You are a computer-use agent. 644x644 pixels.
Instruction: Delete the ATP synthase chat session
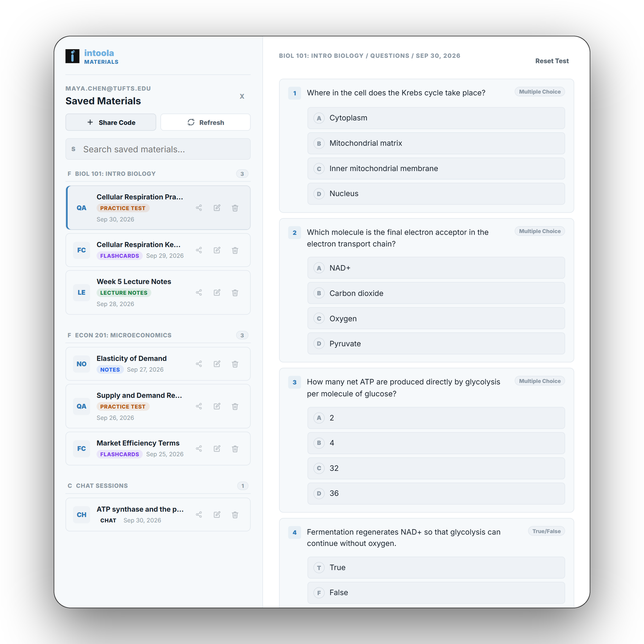235,515
